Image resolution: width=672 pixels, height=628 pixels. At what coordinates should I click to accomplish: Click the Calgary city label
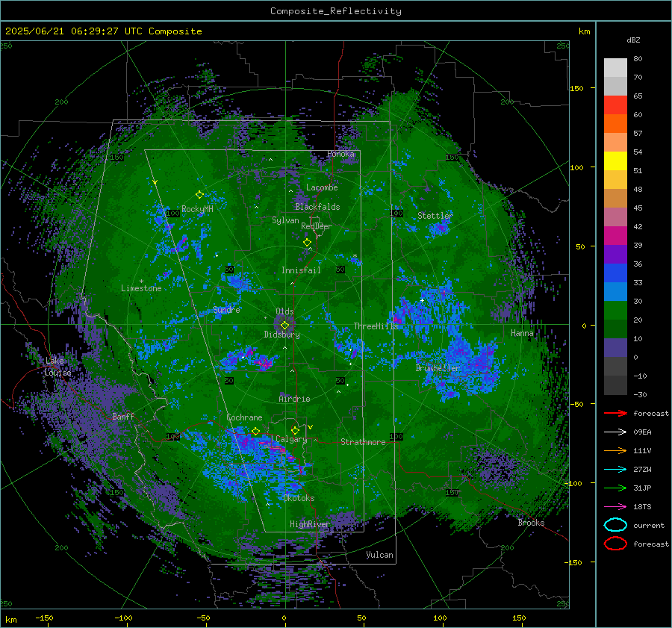[291, 439]
